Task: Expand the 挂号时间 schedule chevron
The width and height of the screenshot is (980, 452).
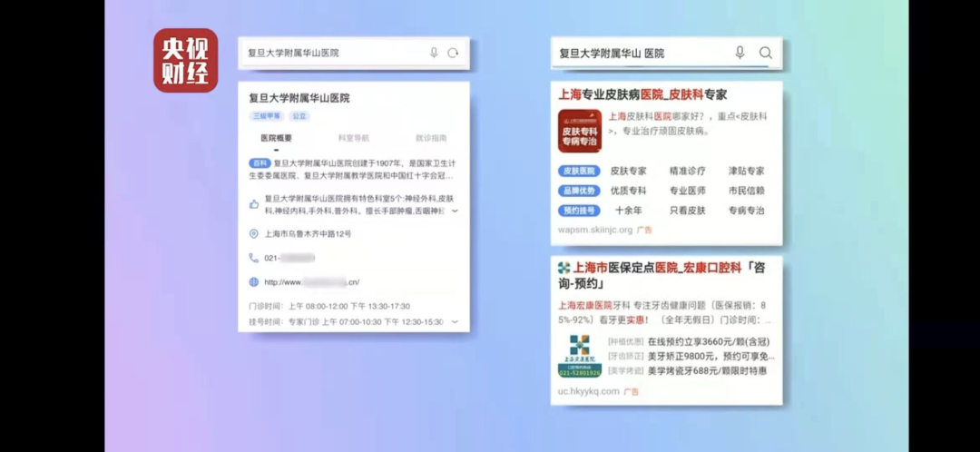Action: [x=455, y=322]
